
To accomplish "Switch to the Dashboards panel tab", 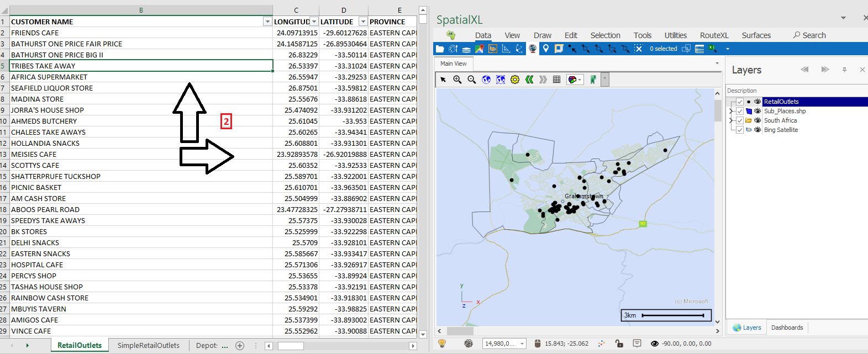I will (787, 327).
